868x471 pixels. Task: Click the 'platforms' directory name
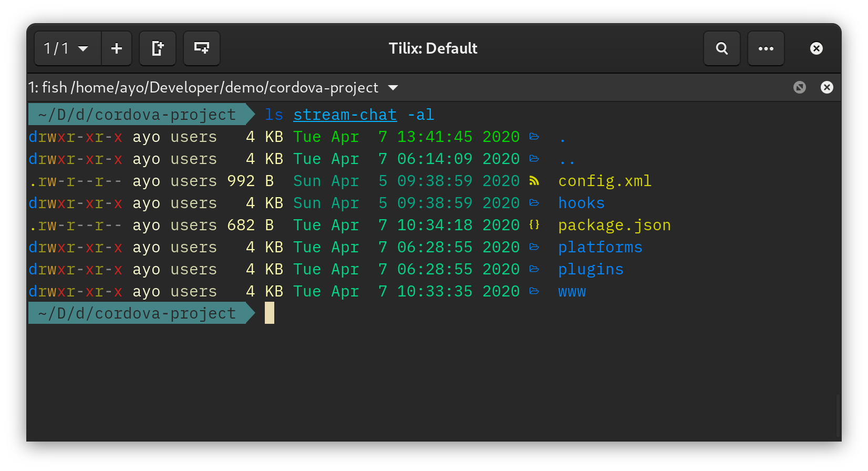point(600,247)
